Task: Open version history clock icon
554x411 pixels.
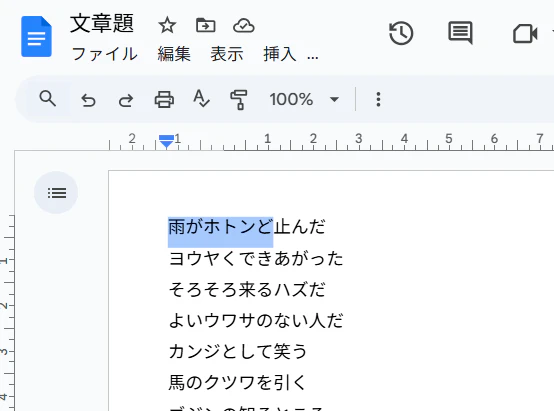Action: click(x=401, y=33)
